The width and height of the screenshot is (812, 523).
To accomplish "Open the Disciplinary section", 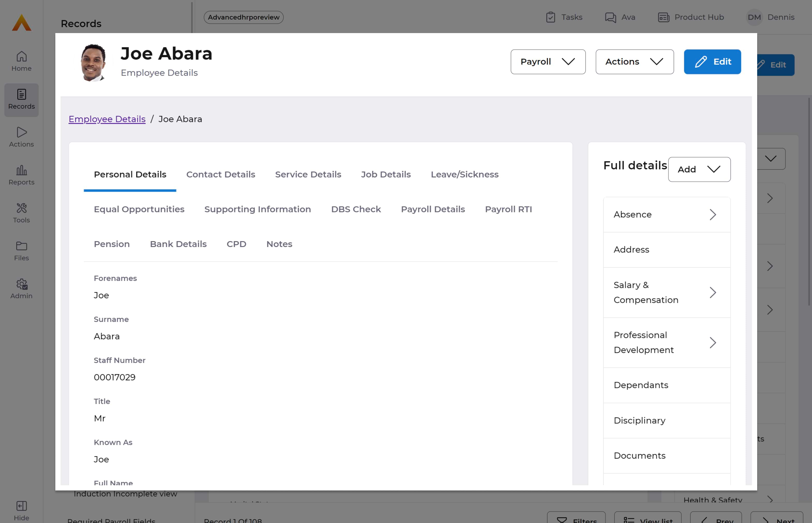I will tap(666, 420).
